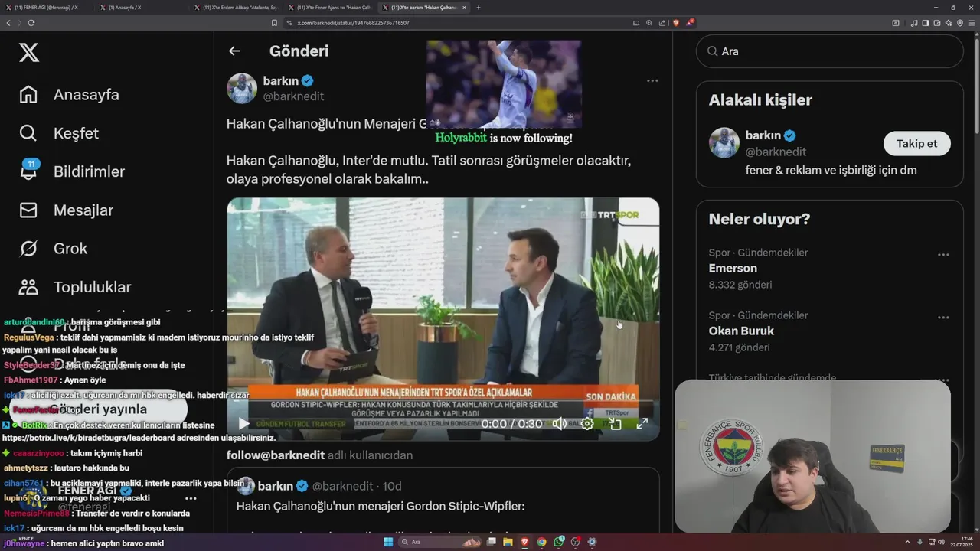Click Gönderi yayınla post button
The image size is (980, 551).
click(x=98, y=409)
